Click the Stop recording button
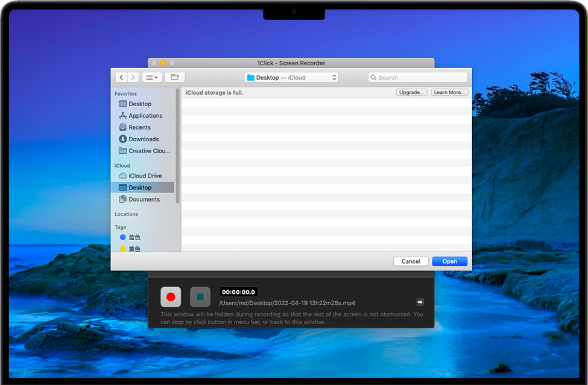588x385 pixels. (200, 297)
